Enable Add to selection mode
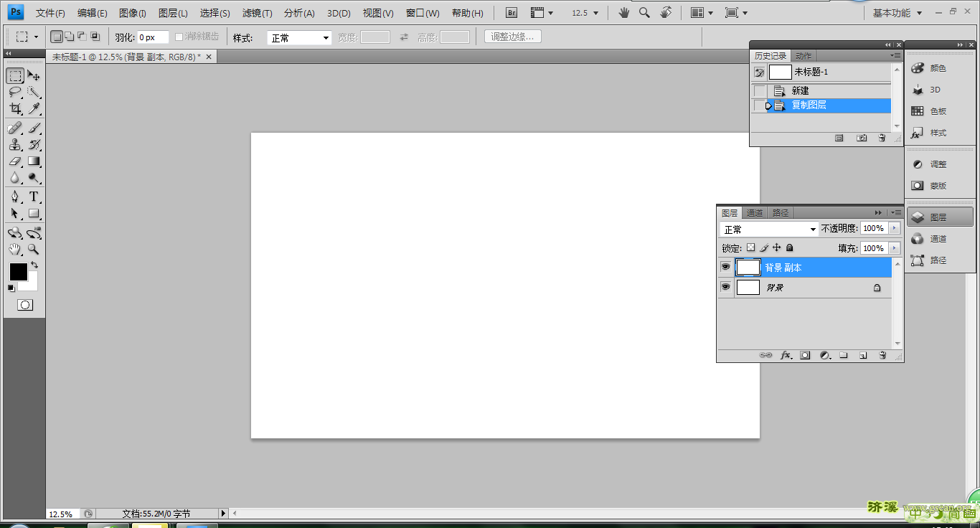The image size is (980, 528). [69, 37]
